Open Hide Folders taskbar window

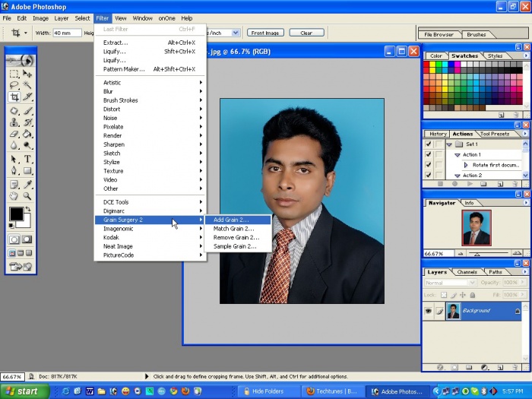click(x=268, y=391)
